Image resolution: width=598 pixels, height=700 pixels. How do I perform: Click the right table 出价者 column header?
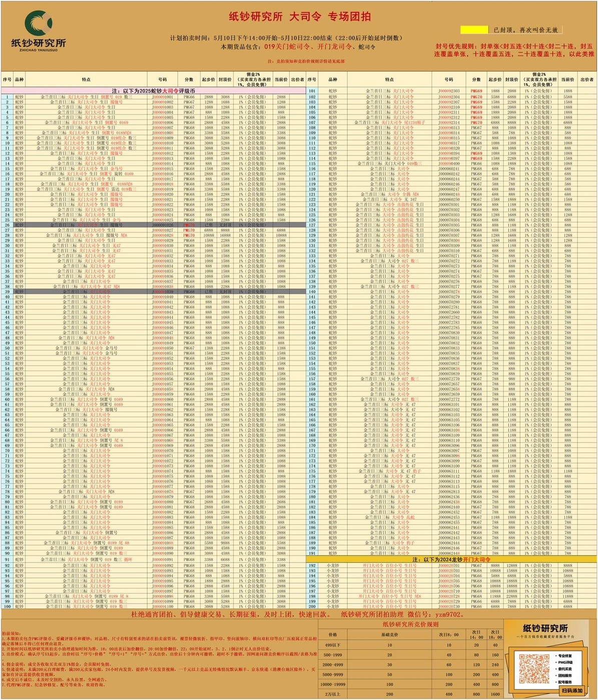[587, 79]
